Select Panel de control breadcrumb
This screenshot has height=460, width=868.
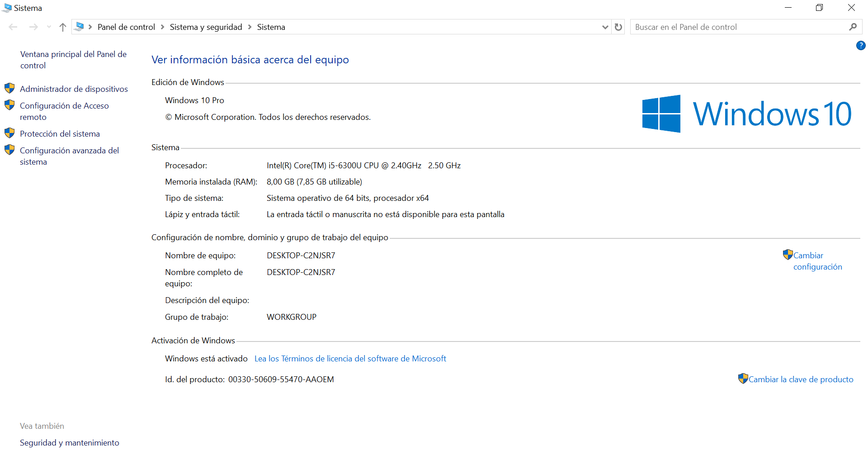point(126,27)
